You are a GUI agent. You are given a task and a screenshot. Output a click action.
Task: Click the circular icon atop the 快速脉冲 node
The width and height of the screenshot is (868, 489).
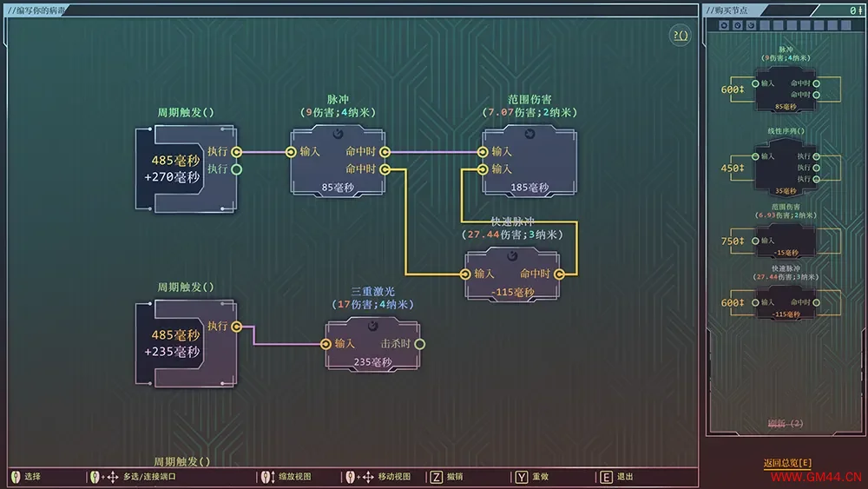(512, 256)
